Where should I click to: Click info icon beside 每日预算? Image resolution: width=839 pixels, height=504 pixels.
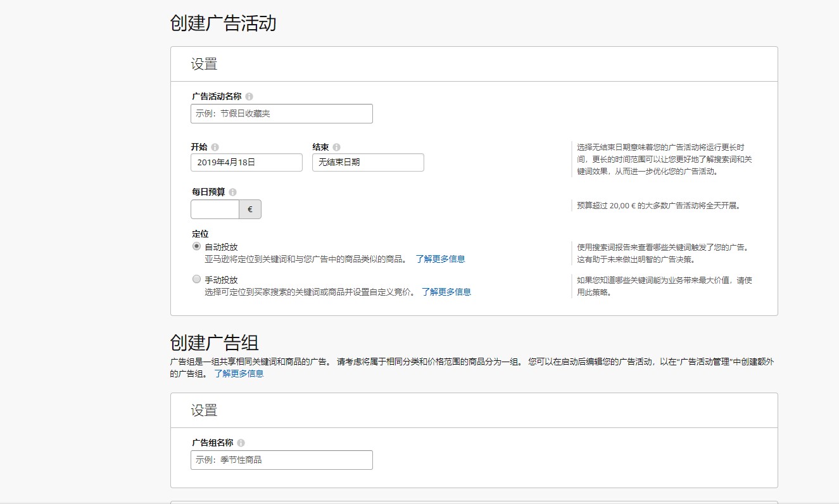[232, 192]
